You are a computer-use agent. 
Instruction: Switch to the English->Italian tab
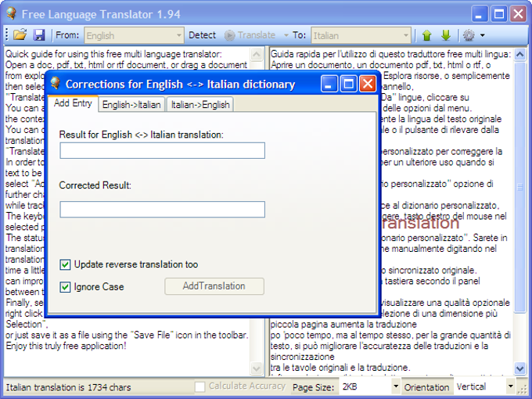pos(131,105)
